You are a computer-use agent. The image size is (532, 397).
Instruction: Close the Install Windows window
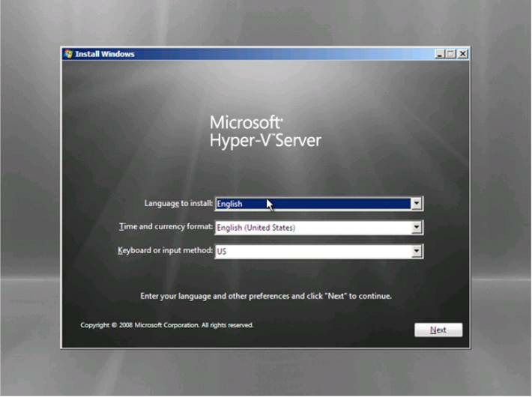click(462, 54)
